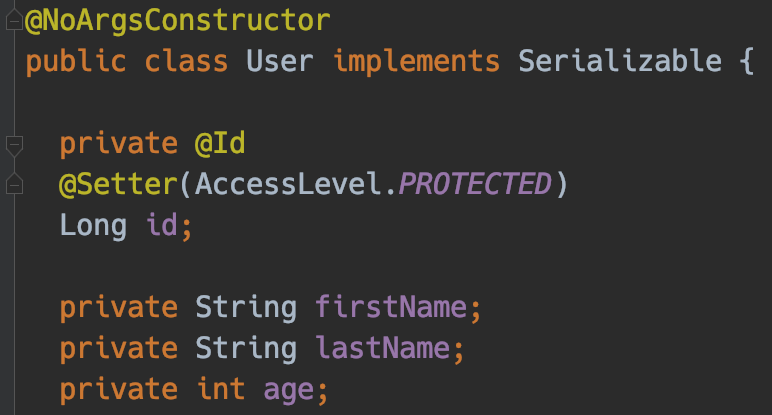The height and width of the screenshot is (415, 772).
Task: Toggle fold marker on private @Id line
Action: point(13,144)
